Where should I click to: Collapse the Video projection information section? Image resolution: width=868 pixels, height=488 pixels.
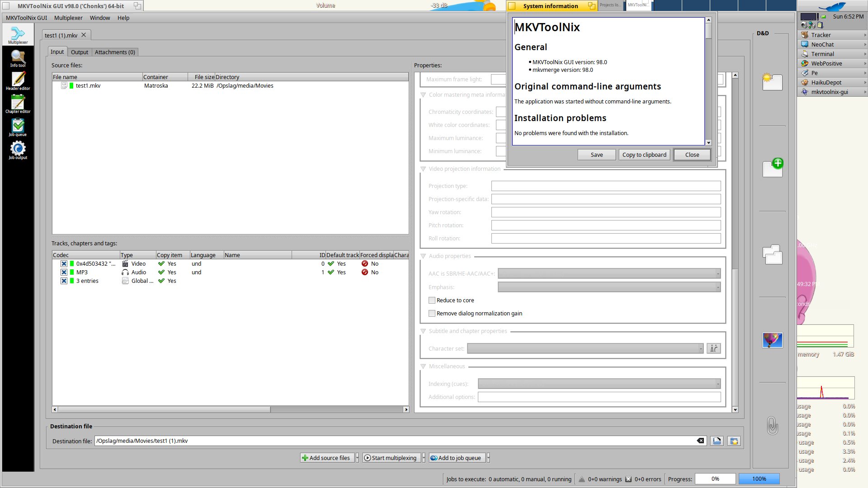coord(423,169)
